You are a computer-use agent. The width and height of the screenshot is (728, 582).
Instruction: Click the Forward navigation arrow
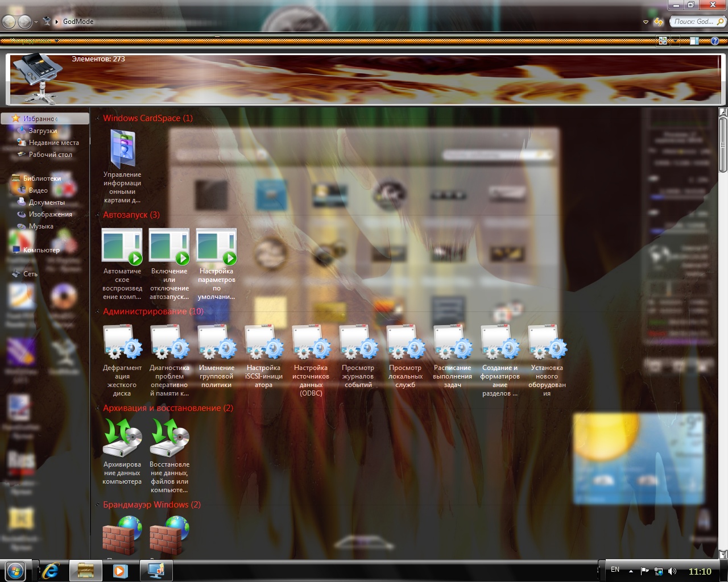click(25, 22)
